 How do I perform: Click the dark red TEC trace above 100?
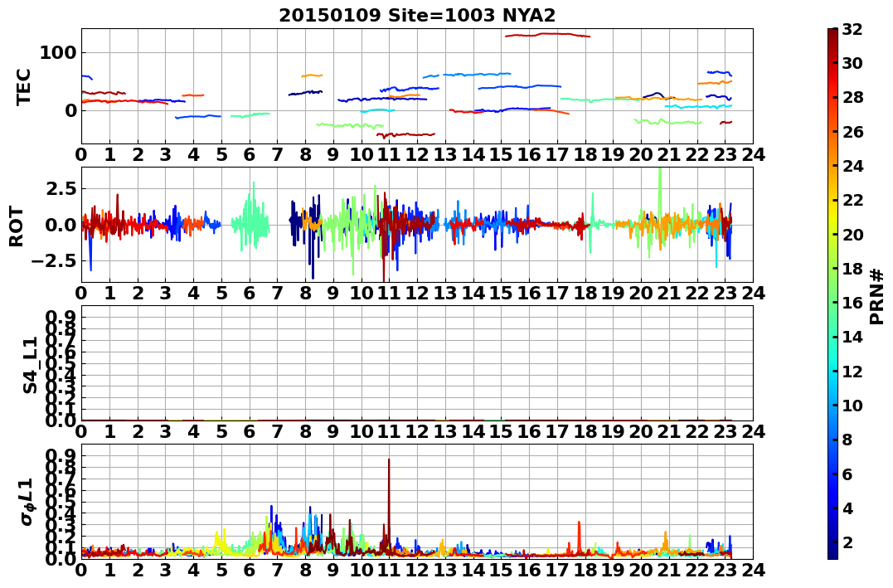(x=547, y=35)
